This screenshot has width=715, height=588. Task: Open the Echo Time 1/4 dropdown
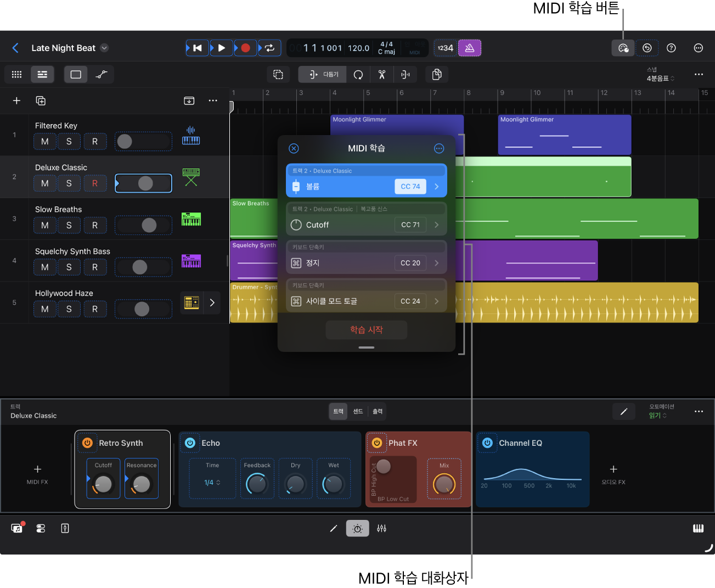click(x=212, y=483)
